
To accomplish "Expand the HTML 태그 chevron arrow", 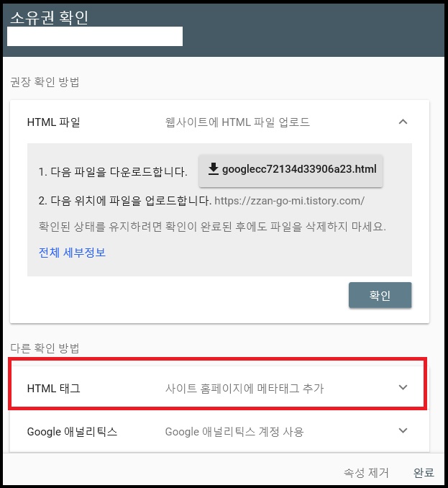I will [x=403, y=387].
